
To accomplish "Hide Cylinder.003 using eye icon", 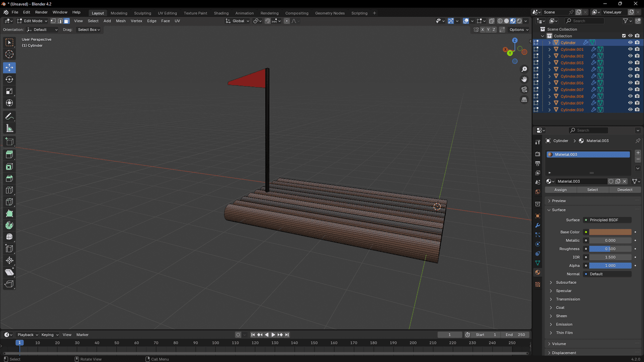I will (630, 63).
